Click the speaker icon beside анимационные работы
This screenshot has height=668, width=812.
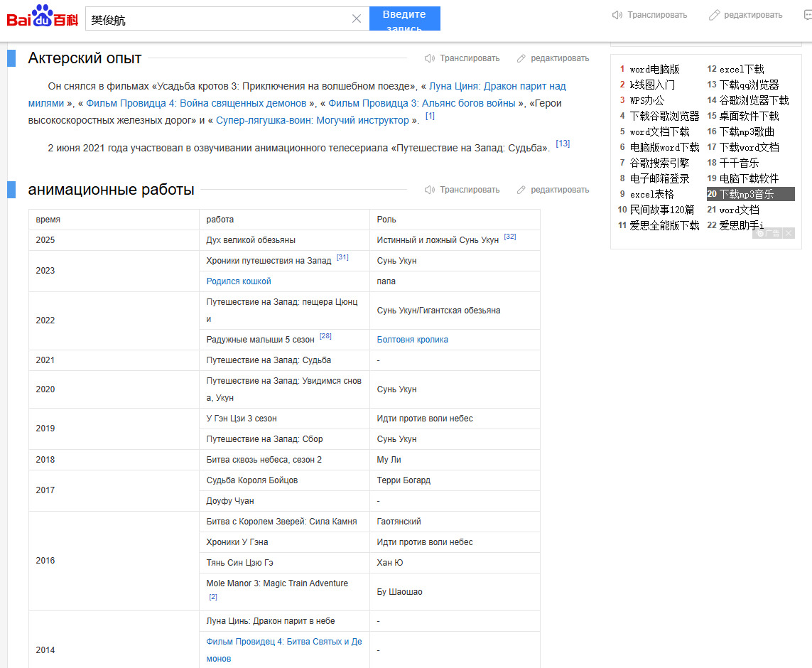tap(430, 190)
